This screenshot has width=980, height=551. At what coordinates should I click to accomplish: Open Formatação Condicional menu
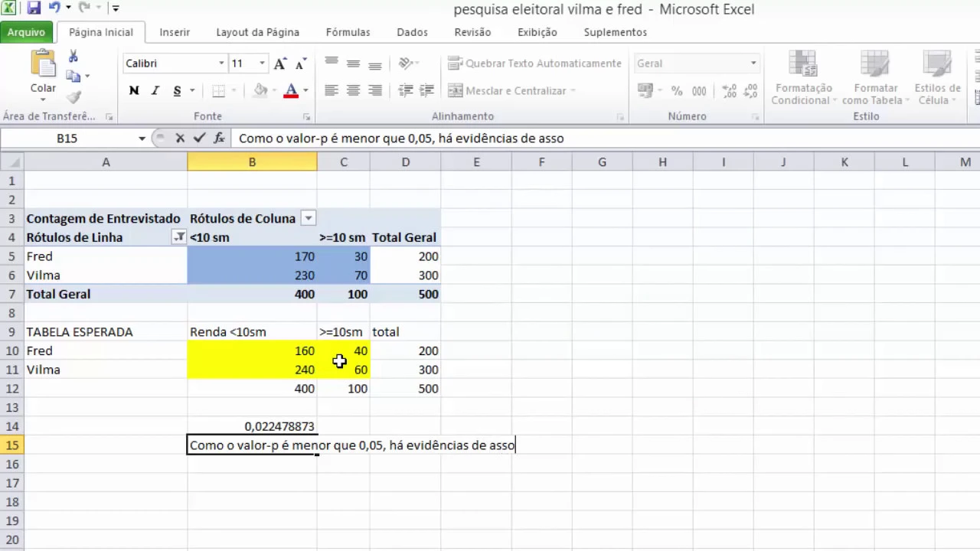(803, 78)
